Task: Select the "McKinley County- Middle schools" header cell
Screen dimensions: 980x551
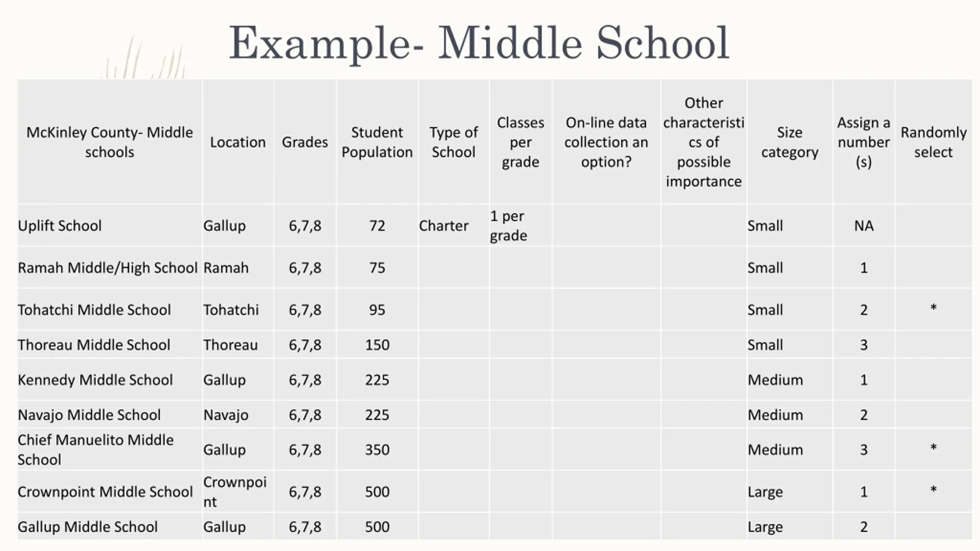Action: (109, 142)
